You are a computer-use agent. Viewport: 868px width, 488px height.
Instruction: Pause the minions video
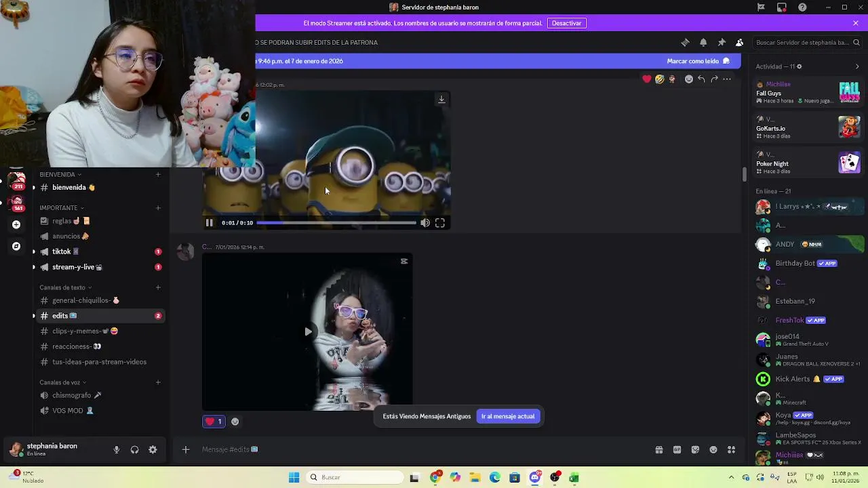[x=210, y=222]
